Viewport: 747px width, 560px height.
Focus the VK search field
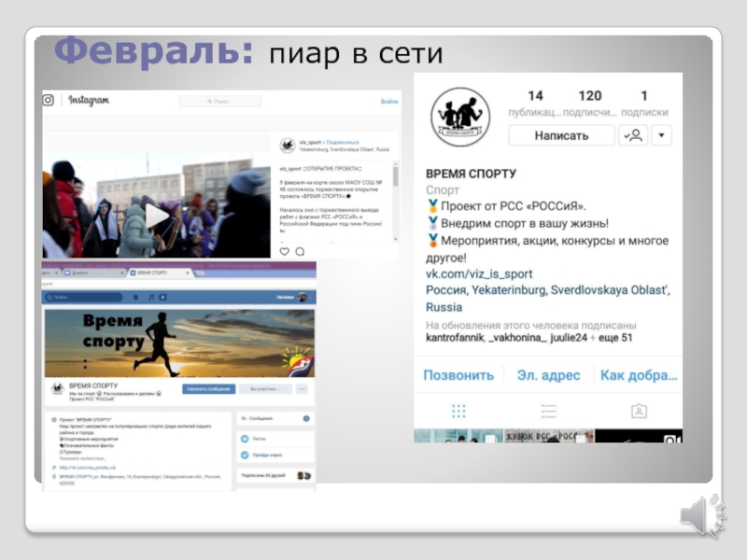pyautogui.click(x=82, y=297)
